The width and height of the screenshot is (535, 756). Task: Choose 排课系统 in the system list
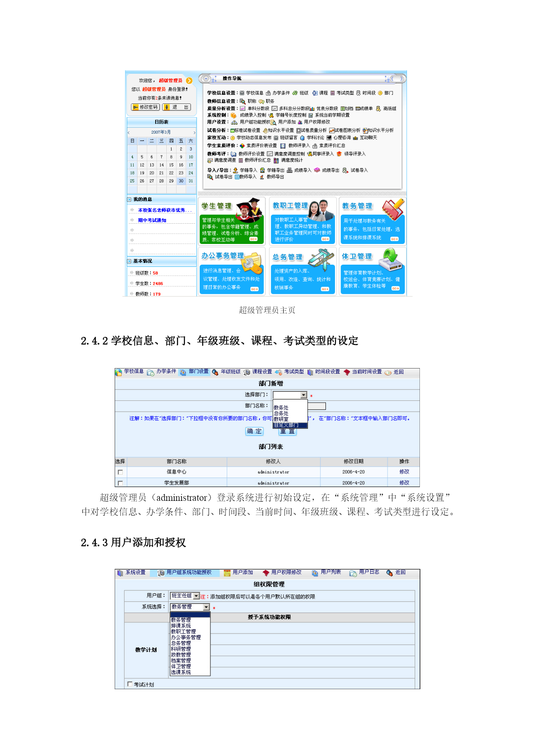point(181,626)
